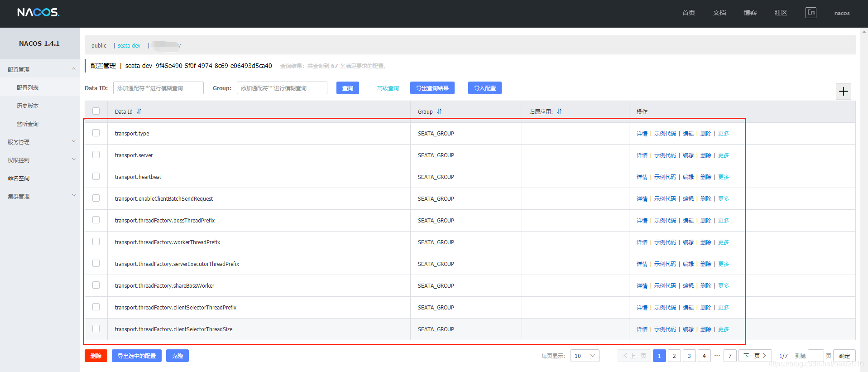Click the plus icon to create configuration
Viewport: 868px width, 372px height.
[x=843, y=92]
